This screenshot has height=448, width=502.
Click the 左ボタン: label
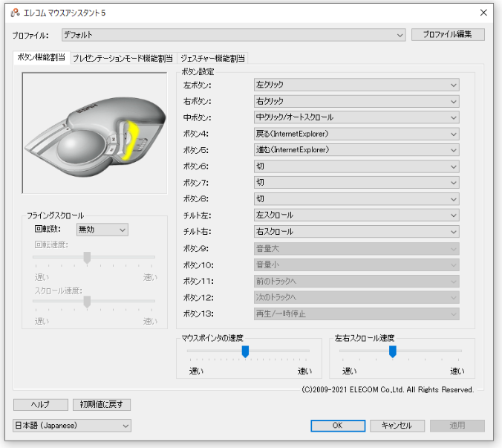198,85
